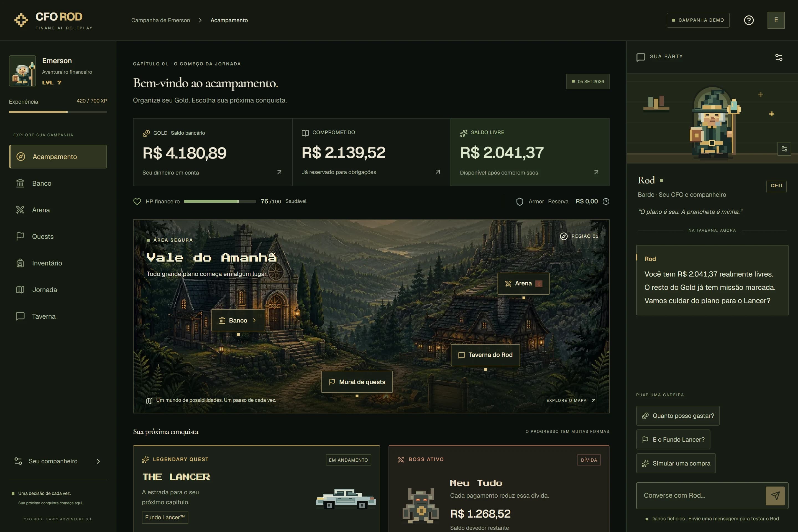This screenshot has height=532, width=798.
Task: Focus the 'Converse com Rod' input
Action: (701, 496)
